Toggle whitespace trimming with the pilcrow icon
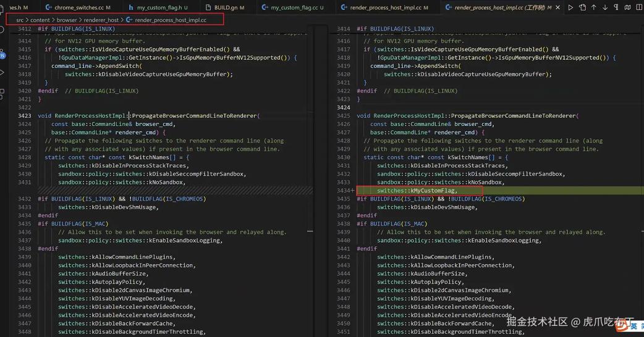644x337 pixels. click(616, 7)
